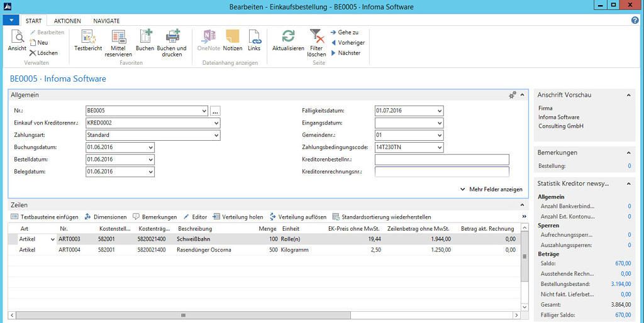Open Eingangsdatum dropdown
This screenshot has width=644, height=323.
[440, 123]
